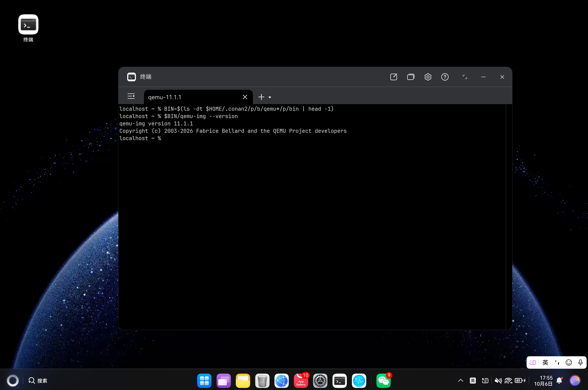This screenshot has width=588, height=390.
Task: Open the trash bin in dock
Action: click(262, 381)
